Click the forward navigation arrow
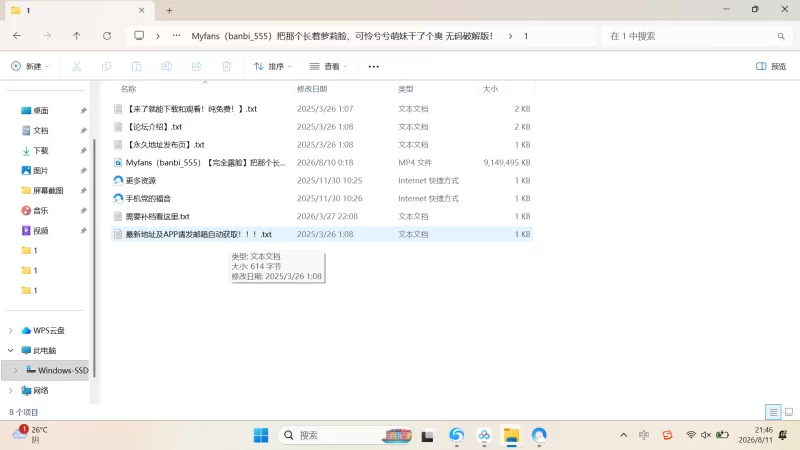 [47, 36]
